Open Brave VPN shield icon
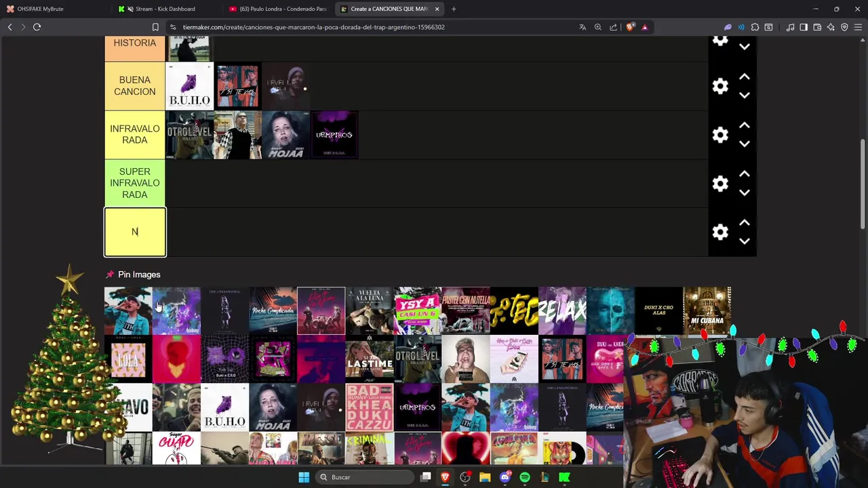 pyautogui.click(x=844, y=27)
